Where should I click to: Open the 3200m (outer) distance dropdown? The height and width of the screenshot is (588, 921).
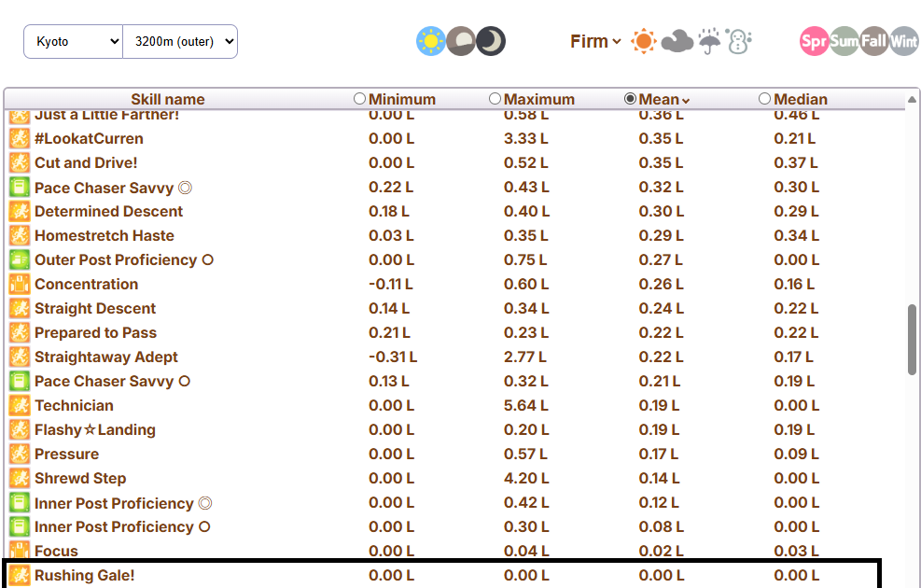(x=180, y=42)
